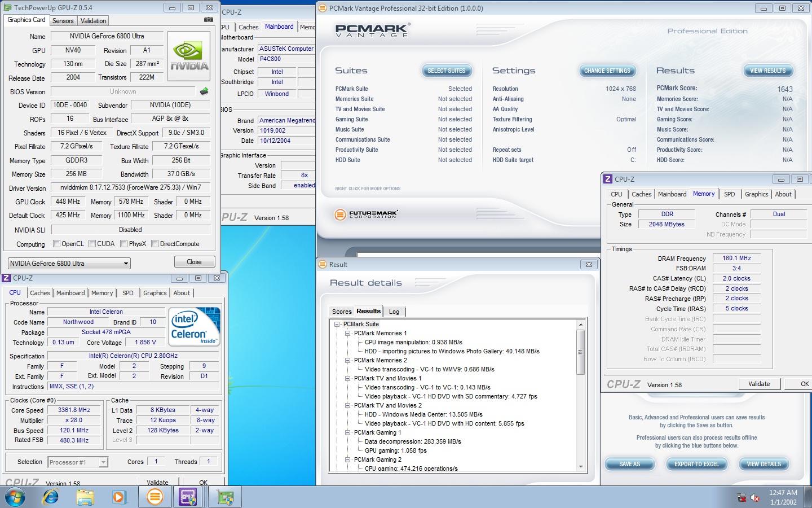Toggle the OpenCL checkbox in GPU-Z
Image resolution: width=812 pixels, height=508 pixels.
click(x=56, y=244)
